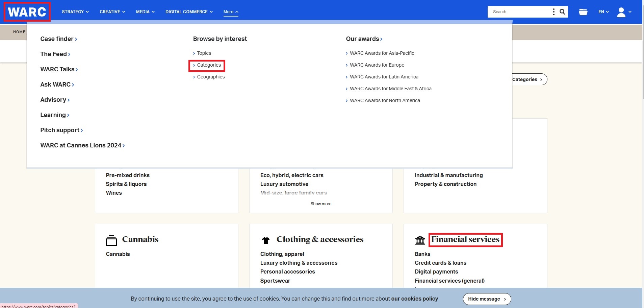Select WARC Awards for Europe
The image size is (644, 308).
tap(377, 65)
